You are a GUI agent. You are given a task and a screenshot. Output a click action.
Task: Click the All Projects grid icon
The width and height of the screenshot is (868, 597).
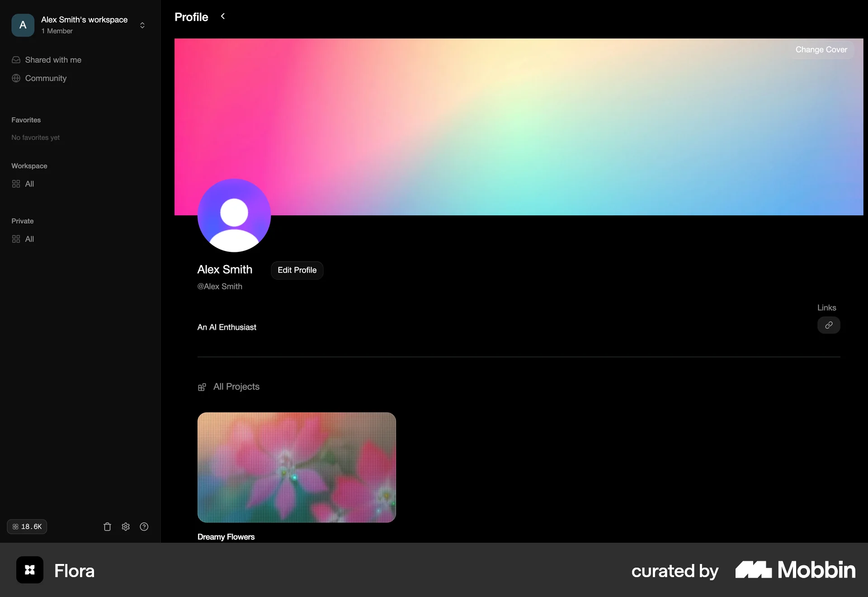202,387
